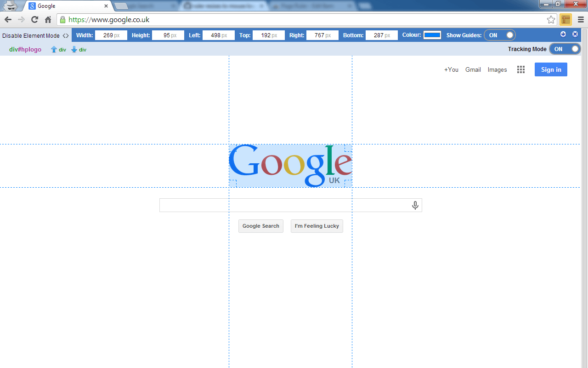Navigate to the parent div with the up arrow
Image resolution: width=588 pixels, height=368 pixels.
55,49
